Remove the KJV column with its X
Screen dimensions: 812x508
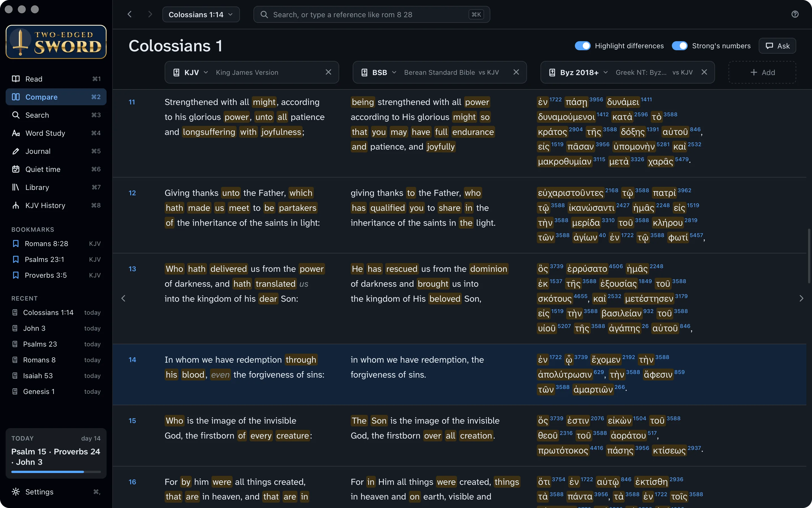328,72
